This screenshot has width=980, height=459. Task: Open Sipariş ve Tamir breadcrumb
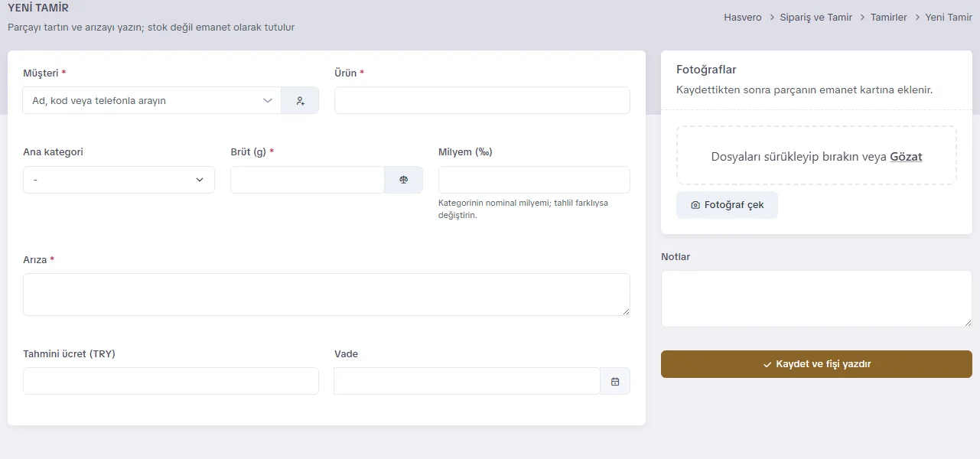pos(816,17)
